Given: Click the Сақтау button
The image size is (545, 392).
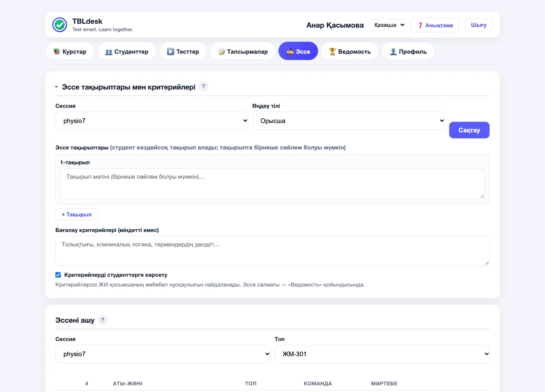Looking at the screenshot, I should (469, 130).
